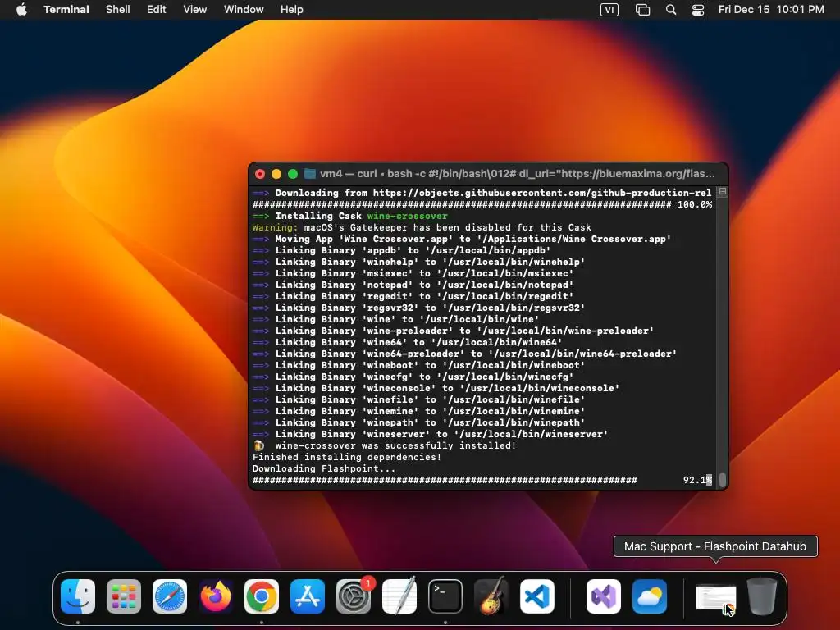Screen dimensions: 840x630
Task: Click the folder proxy icon in the title bar
Action: 309,174
